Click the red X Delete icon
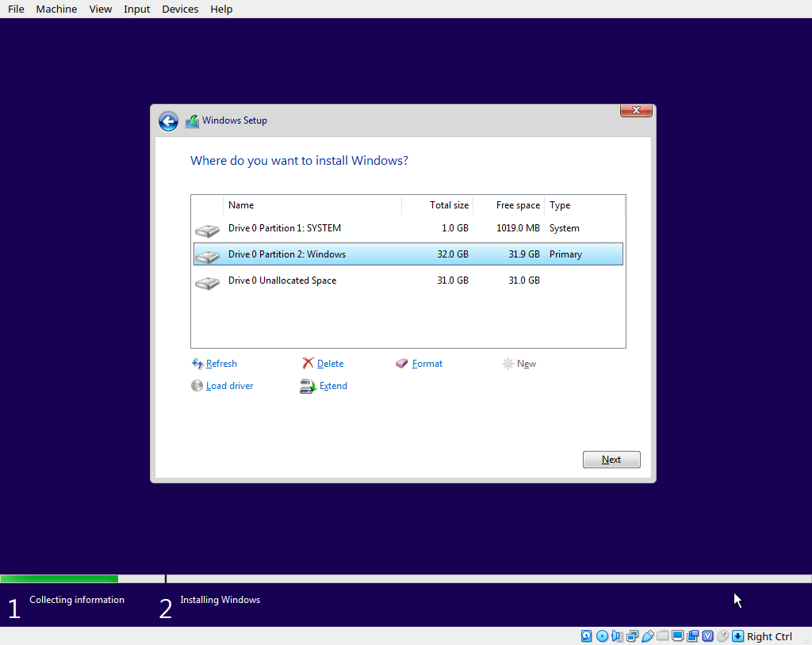Image resolution: width=812 pixels, height=645 pixels. (308, 364)
